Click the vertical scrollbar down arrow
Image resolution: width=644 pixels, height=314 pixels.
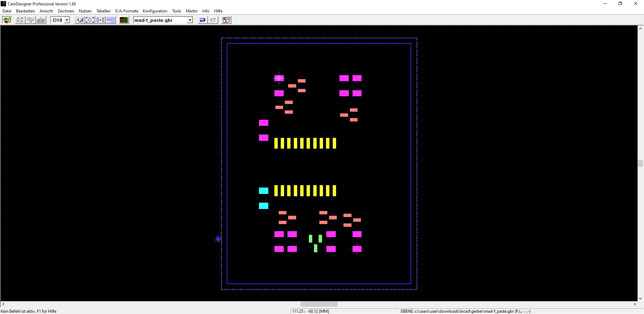[640, 298]
